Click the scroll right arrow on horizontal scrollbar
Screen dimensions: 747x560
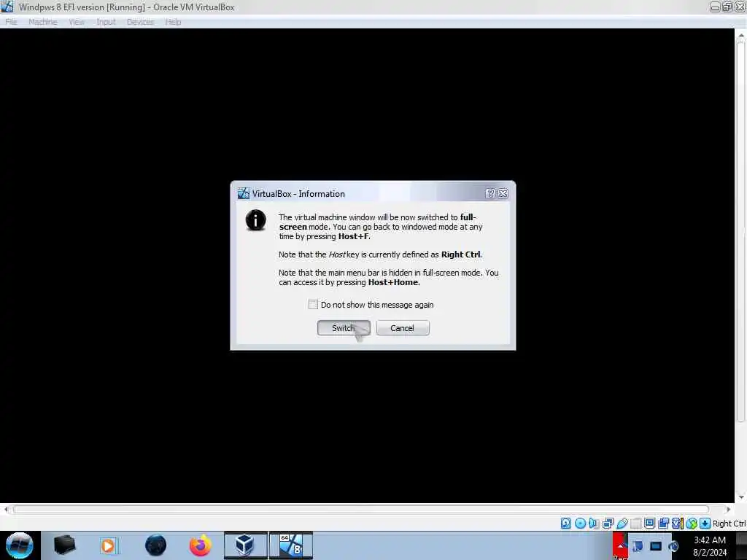728,510
